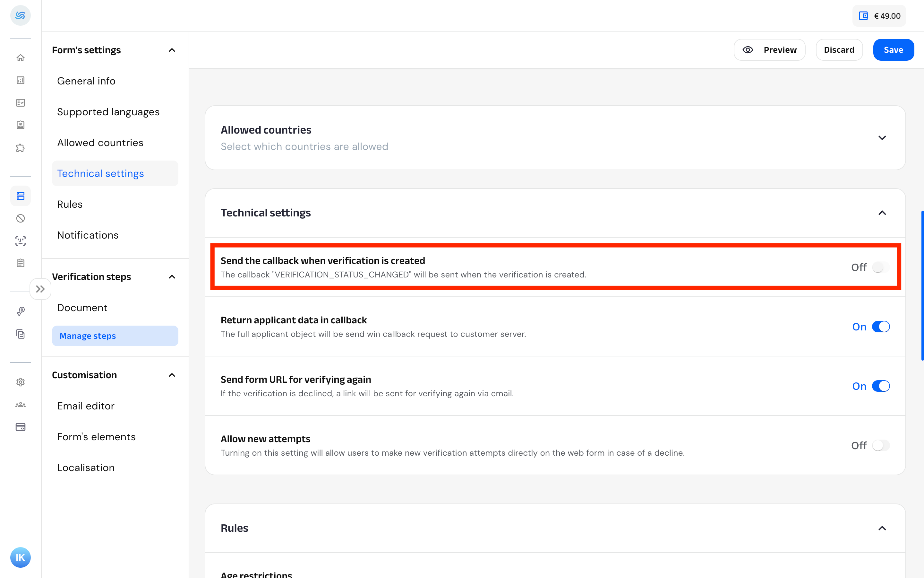
Task: Open the blocked circle blocklist icon
Action: (x=21, y=218)
